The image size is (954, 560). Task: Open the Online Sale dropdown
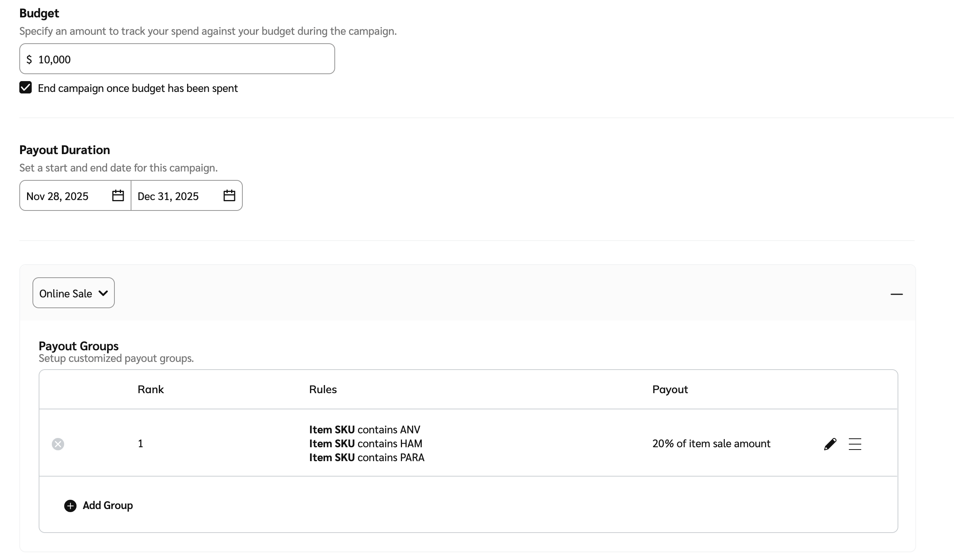point(73,293)
